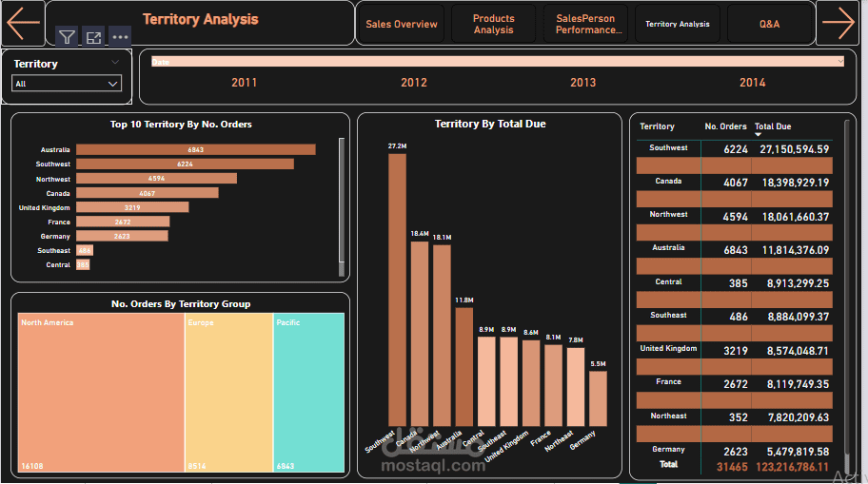Click the France bar showing 2672 orders
The image size is (868, 484).
[x=123, y=222]
